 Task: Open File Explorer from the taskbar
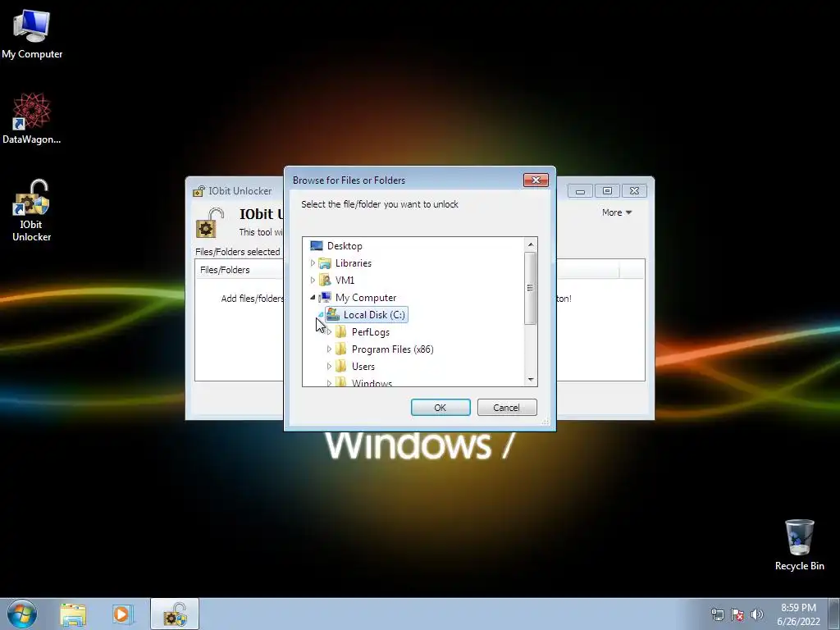coord(73,614)
